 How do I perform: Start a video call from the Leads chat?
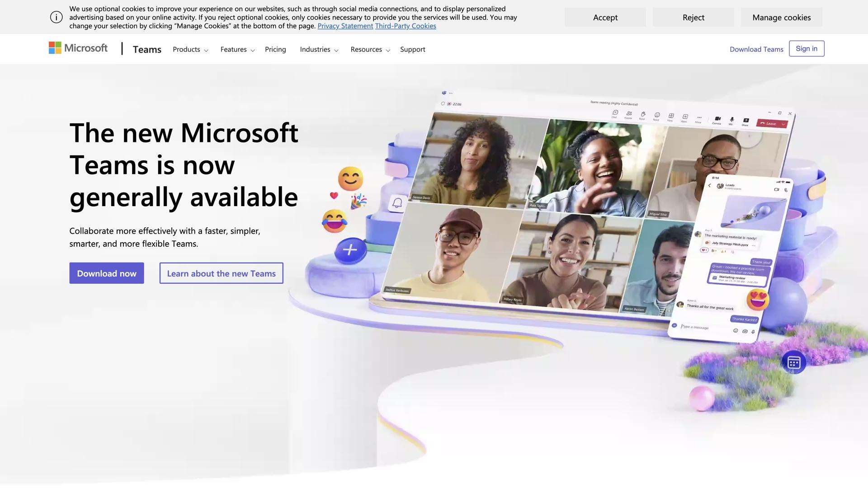(776, 189)
